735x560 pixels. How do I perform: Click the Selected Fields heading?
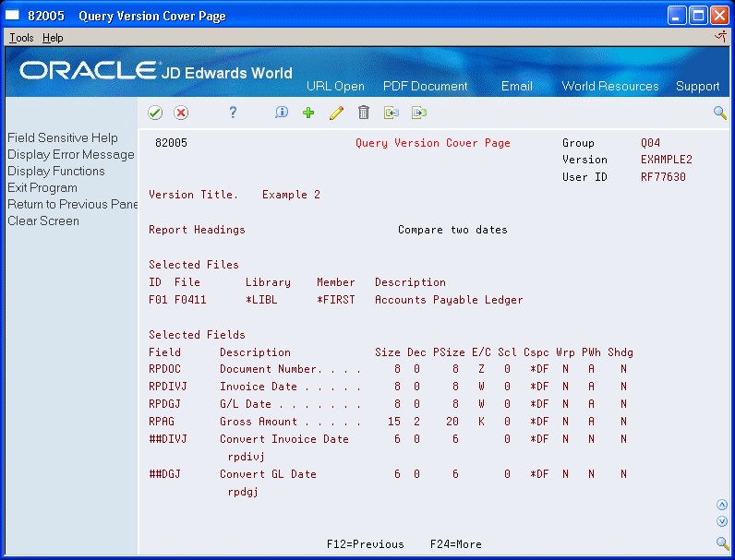point(197,335)
